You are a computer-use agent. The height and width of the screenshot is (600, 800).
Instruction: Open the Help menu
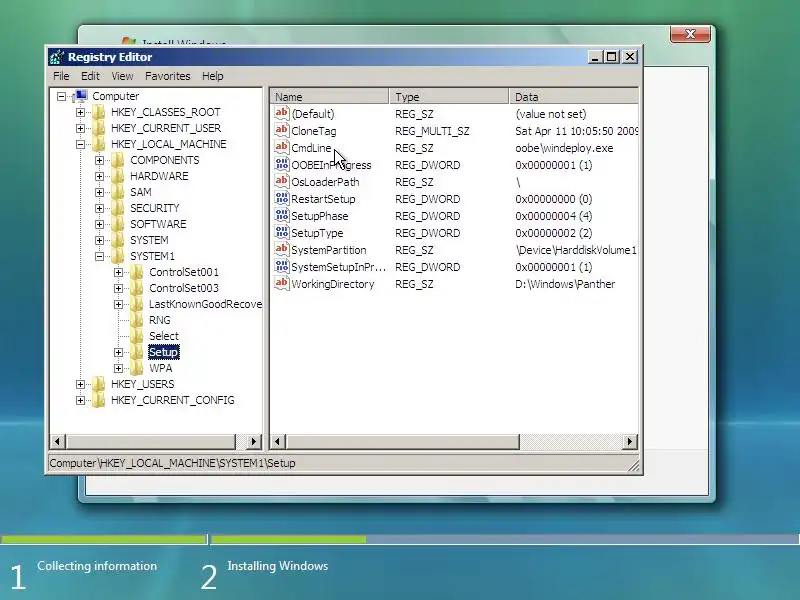[x=213, y=76]
